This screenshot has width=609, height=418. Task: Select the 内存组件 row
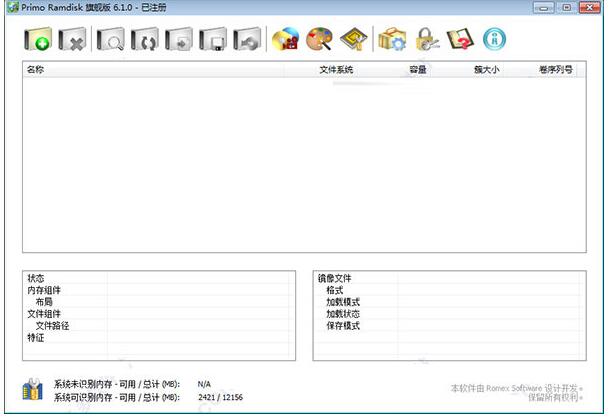click(x=158, y=290)
